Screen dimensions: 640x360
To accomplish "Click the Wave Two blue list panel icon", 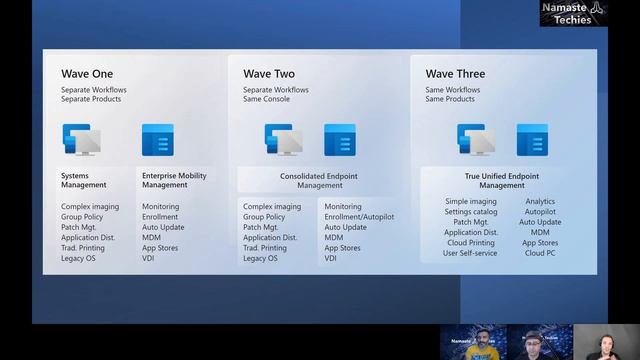I will pos(340,140).
